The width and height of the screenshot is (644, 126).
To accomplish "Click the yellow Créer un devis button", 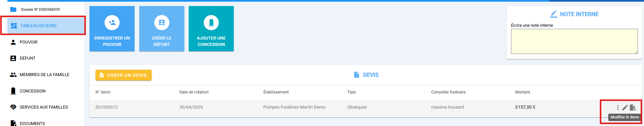I will coord(124,75).
